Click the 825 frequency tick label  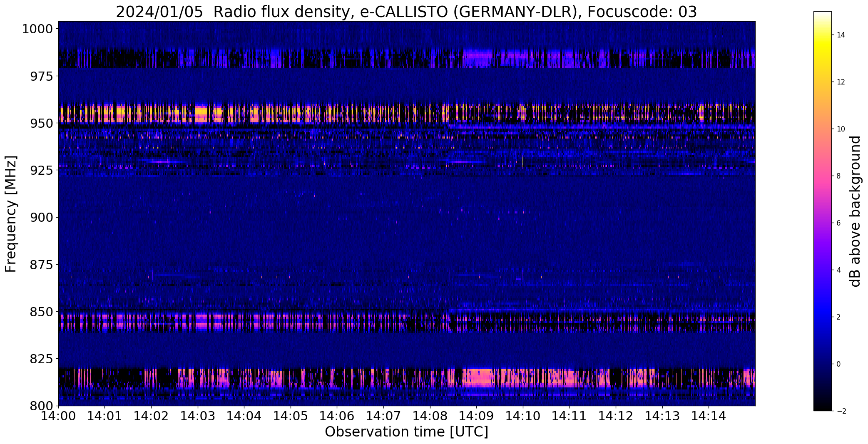41,359
